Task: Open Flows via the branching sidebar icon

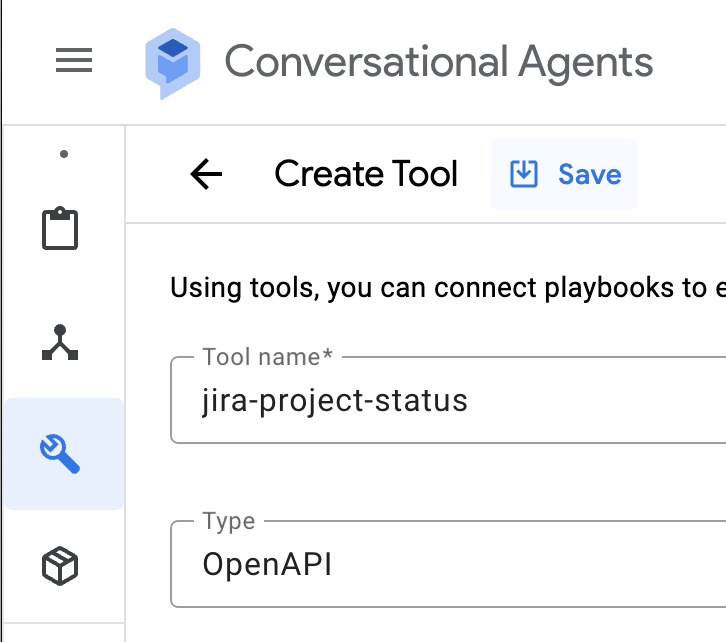Action: (x=60, y=342)
